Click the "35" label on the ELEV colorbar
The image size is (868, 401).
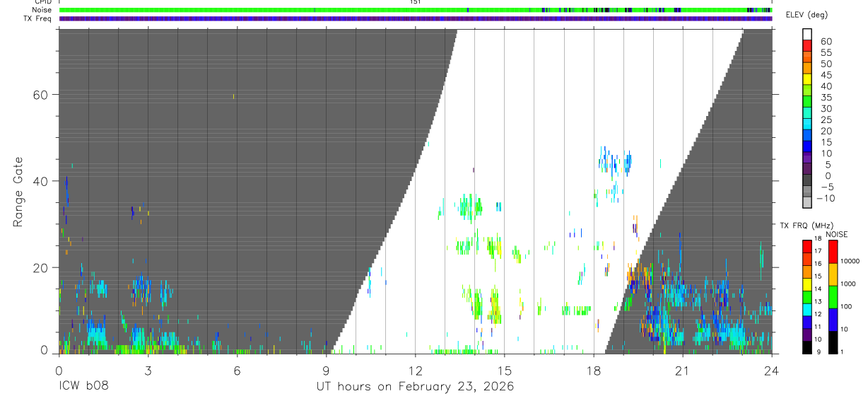point(826,97)
